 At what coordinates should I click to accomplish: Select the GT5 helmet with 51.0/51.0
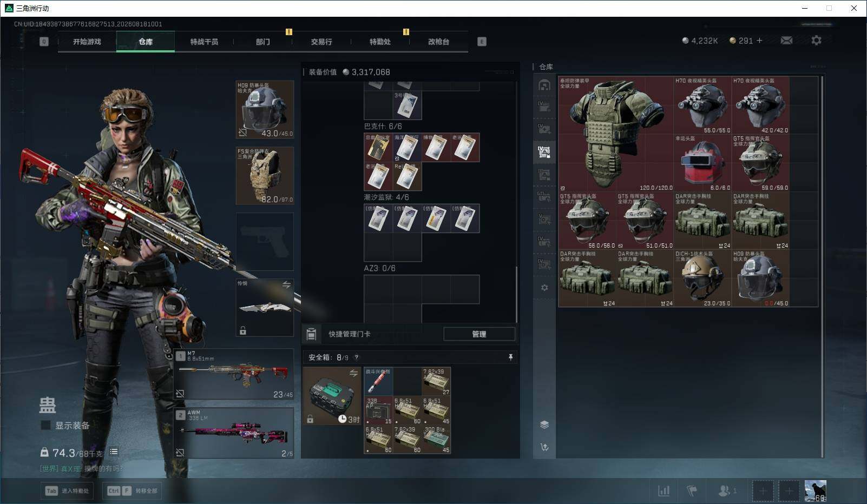coord(645,221)
